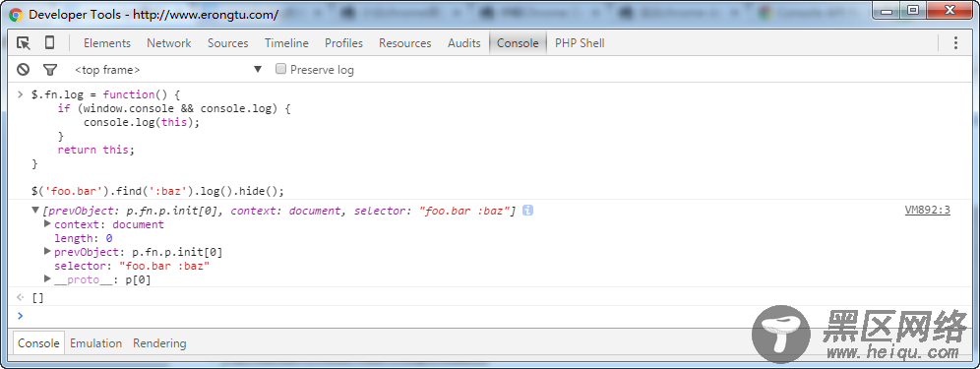This screenshot has width=980, height=369.
Task: Click the $.fn.log = function() line
Action: pyautogui.click(x=105, y=94)
